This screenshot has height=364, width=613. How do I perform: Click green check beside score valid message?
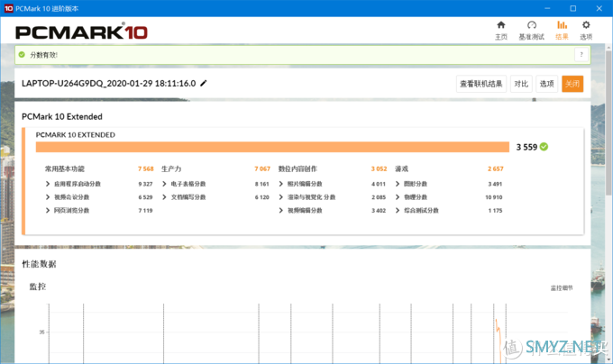pos(22,55)
